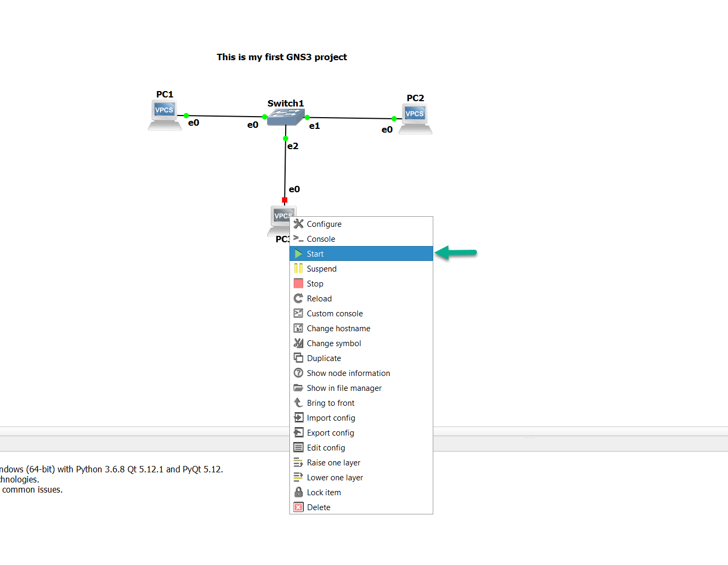
Task: Choose Start in the context menu
Action: pos(361,253)
